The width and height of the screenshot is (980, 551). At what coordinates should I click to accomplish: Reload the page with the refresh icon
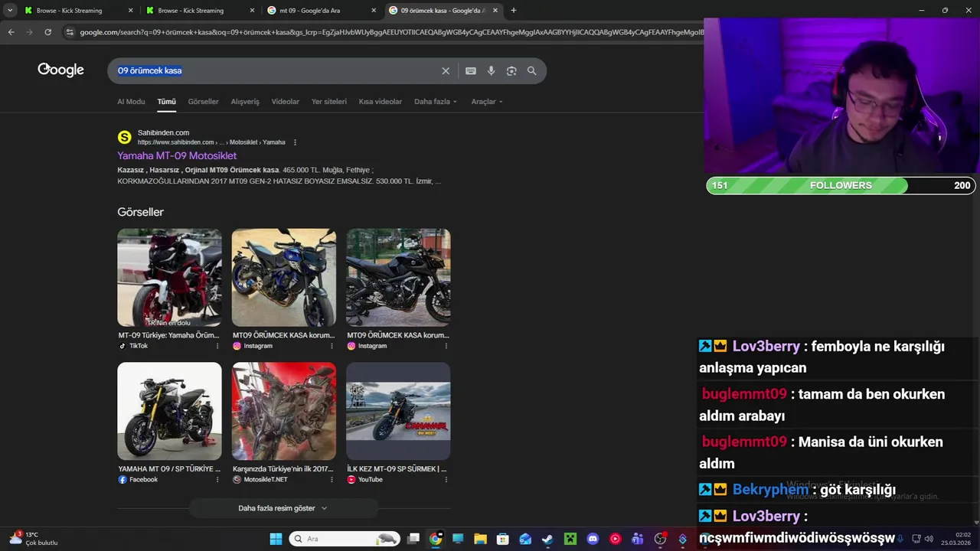point(47,32)
